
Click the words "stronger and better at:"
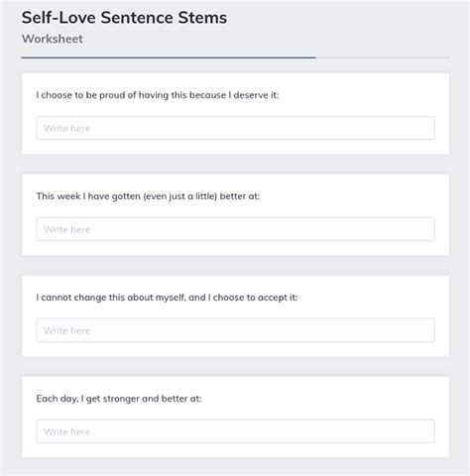(x=152, y=399)
